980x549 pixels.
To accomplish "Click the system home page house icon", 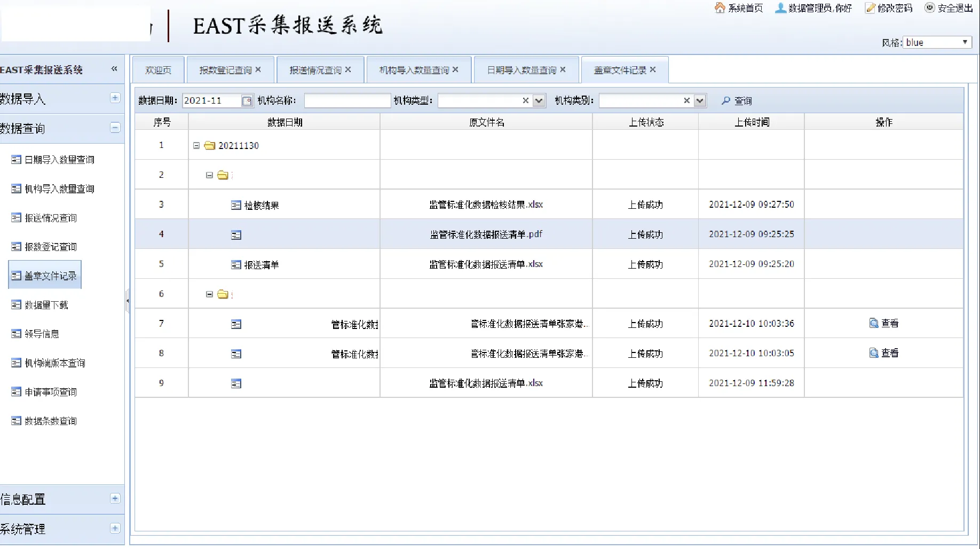I will pos(720,8).
